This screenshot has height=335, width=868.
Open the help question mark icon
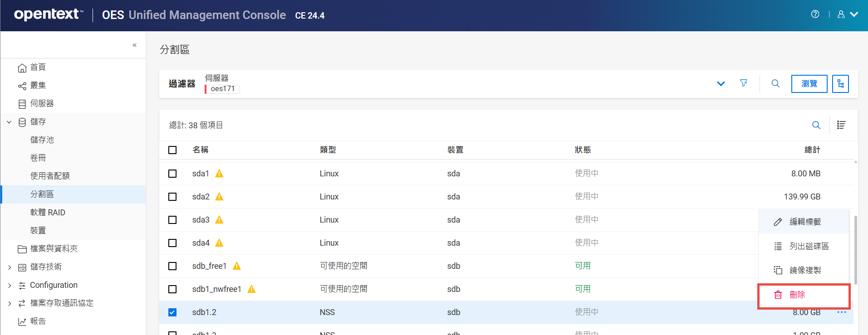[815, 14]
